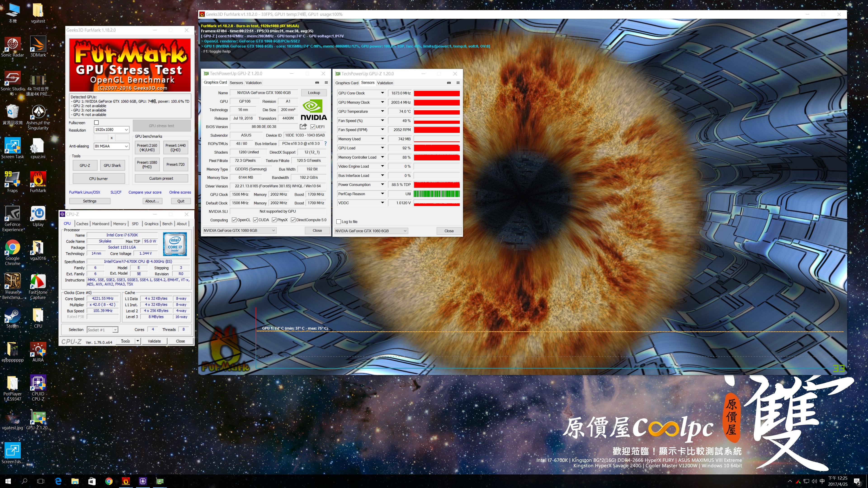Switch to the SPD tab in CPU-Z
868x488 pixels.
click(x=135, y=224)
